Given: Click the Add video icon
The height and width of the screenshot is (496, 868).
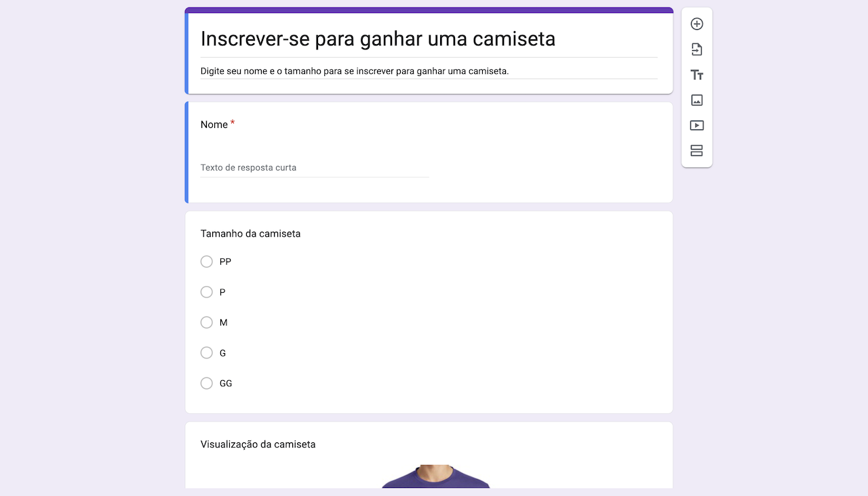Looking at the screenshot, I should (x=696, y=125).
